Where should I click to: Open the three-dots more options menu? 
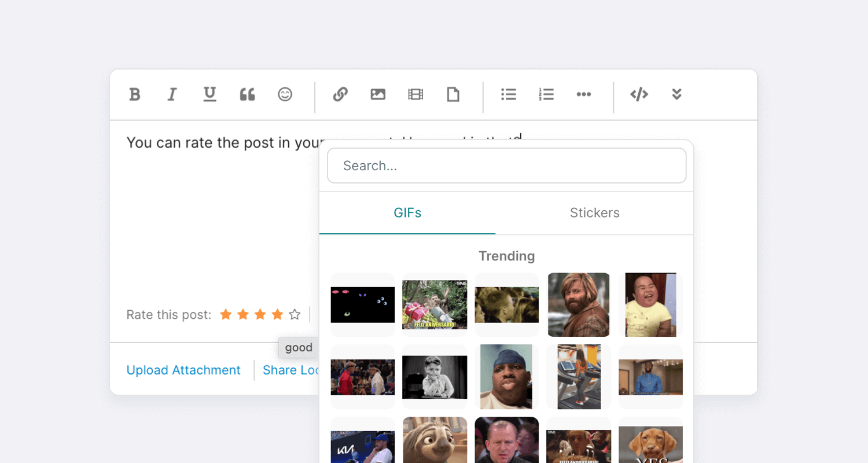[584, 94]
